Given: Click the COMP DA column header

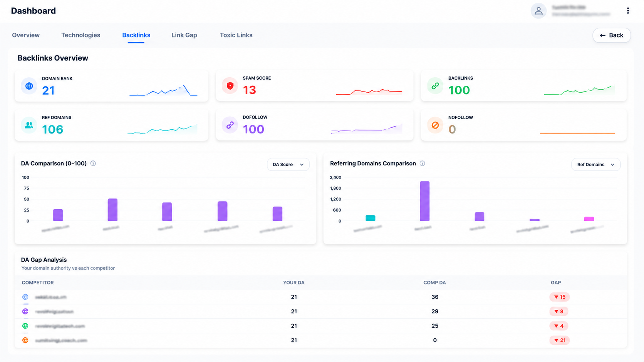Looking at the screenshot, I should [434, 283].
